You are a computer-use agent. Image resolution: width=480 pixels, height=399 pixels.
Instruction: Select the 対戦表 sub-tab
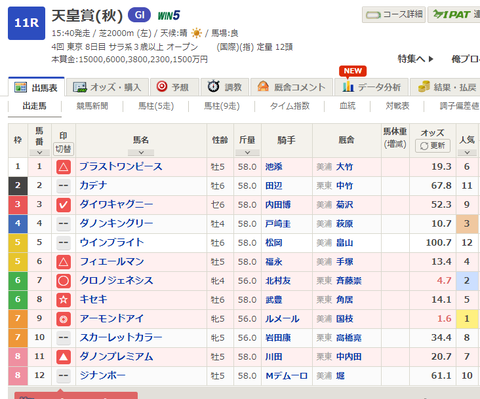397,106
